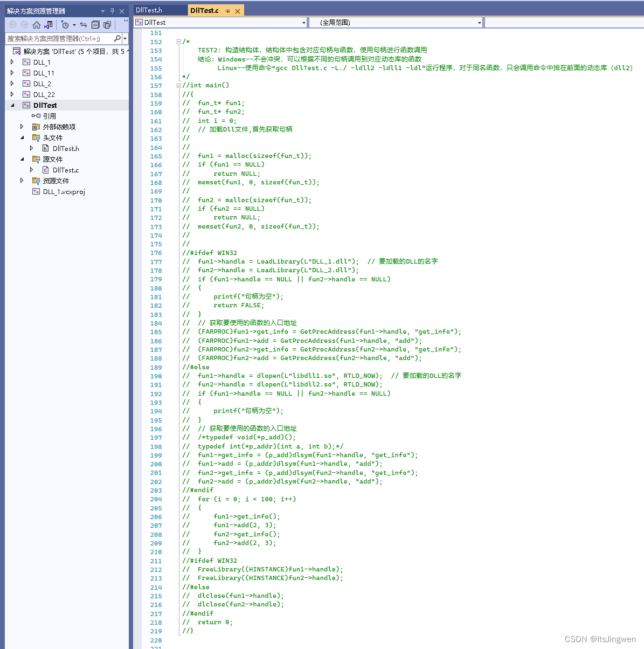Select the 资源文件 folder label
The height and width of the screenshot is (649, 644).
coord(56,181)
